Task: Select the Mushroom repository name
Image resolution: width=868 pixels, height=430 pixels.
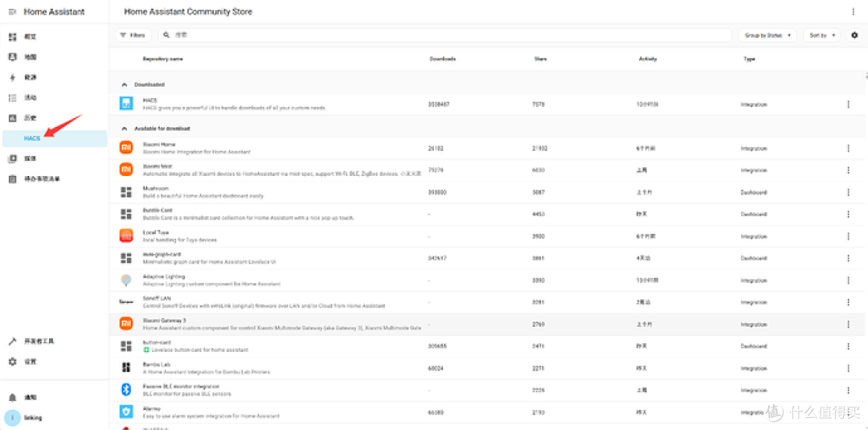Action: (156, 188)
